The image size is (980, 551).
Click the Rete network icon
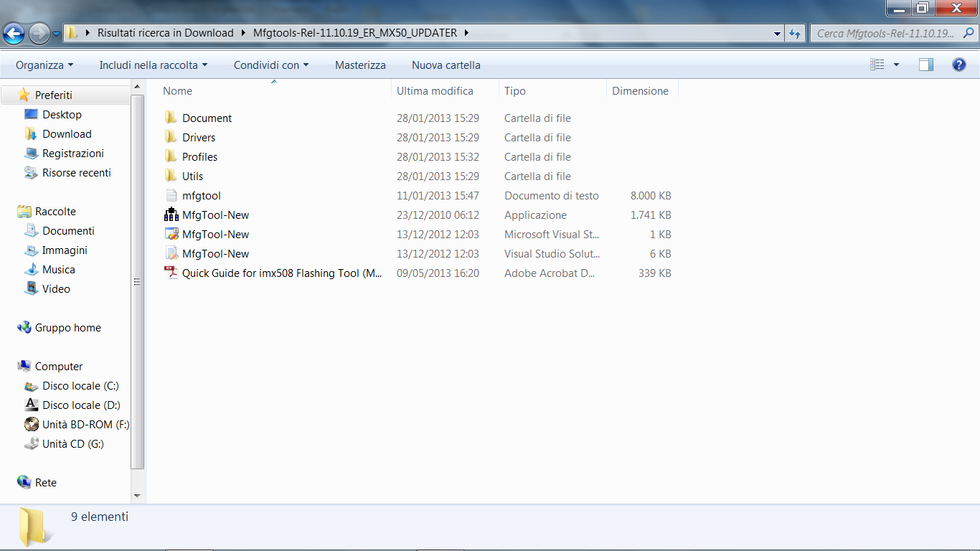click(24, 482)
